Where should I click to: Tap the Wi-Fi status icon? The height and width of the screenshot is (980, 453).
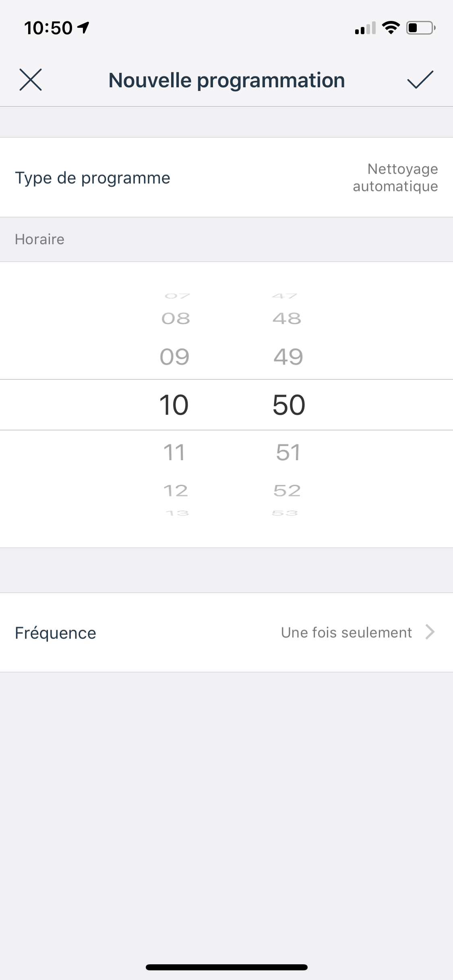(x=391, y=28)
